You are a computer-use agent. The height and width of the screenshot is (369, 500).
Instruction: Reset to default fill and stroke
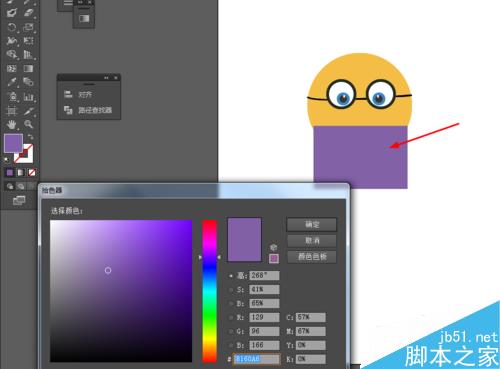pyautogui.click(x=7, y=161)
